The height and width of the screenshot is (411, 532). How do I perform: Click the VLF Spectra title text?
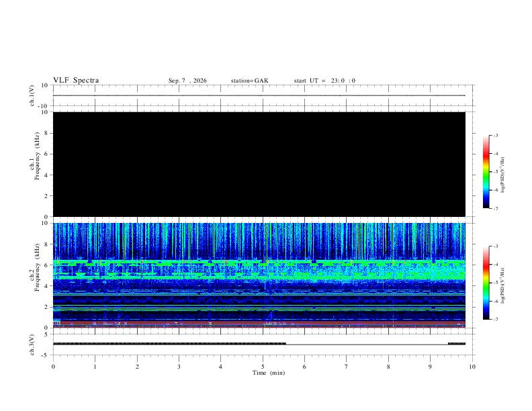(x=76, y=81)
